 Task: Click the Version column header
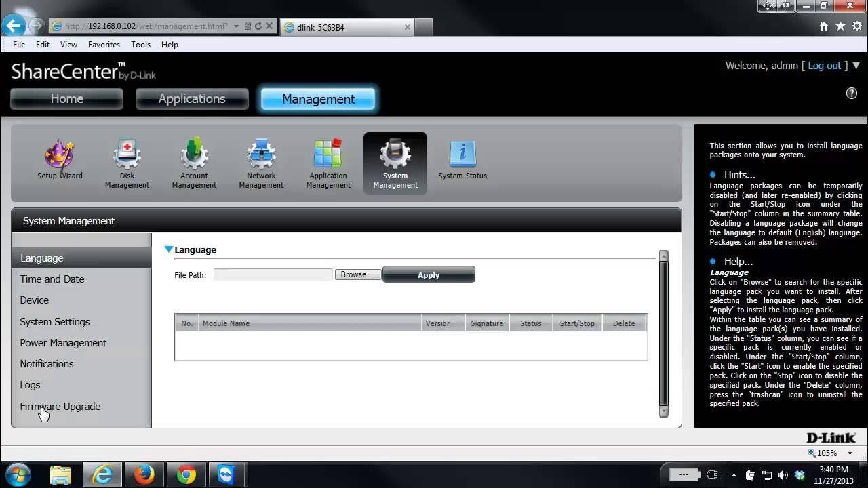[x=443, y=323]
